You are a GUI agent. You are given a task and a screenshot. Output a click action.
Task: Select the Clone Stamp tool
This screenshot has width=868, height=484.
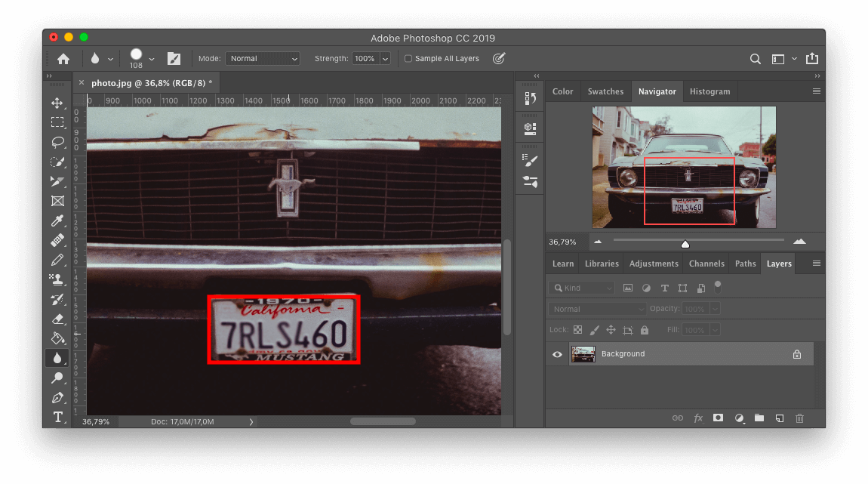[57, 279]
